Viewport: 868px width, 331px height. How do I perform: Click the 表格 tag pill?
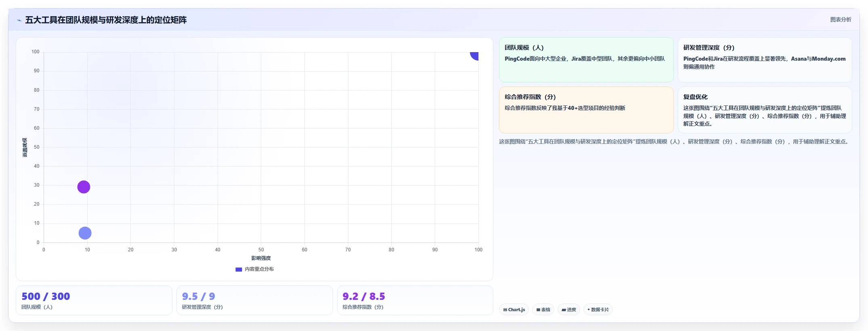(543, 310)
